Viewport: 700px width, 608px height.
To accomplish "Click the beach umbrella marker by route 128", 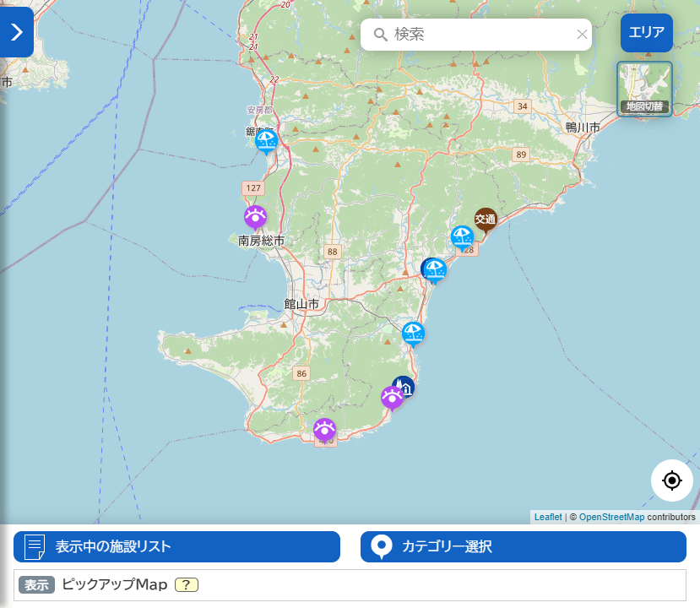I will point(413,333).
